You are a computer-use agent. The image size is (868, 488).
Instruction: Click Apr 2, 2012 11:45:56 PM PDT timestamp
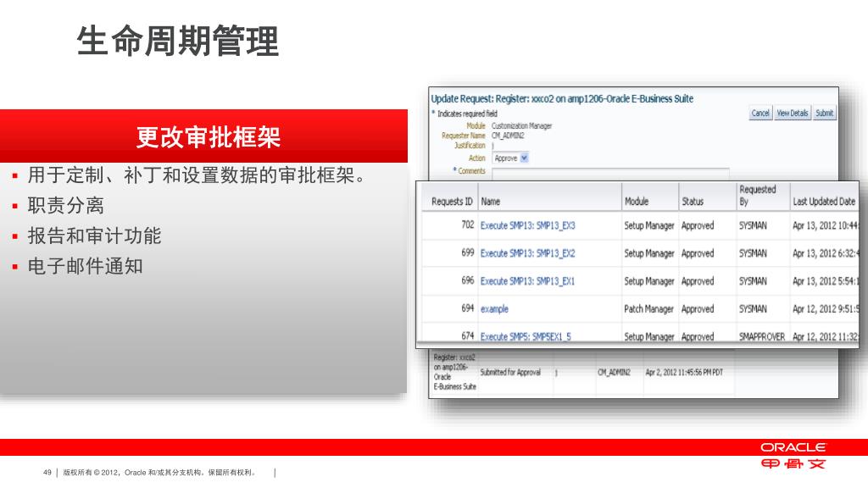tap(684, 373)
